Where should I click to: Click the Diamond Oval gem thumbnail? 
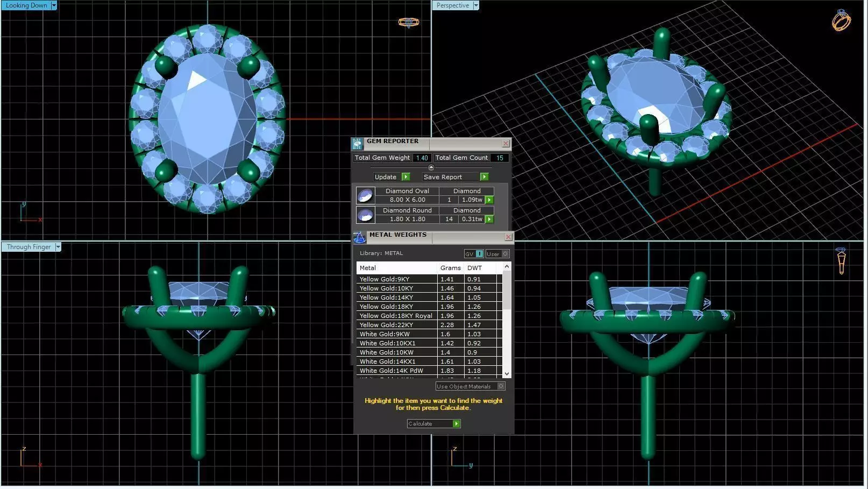pos(366,195)
